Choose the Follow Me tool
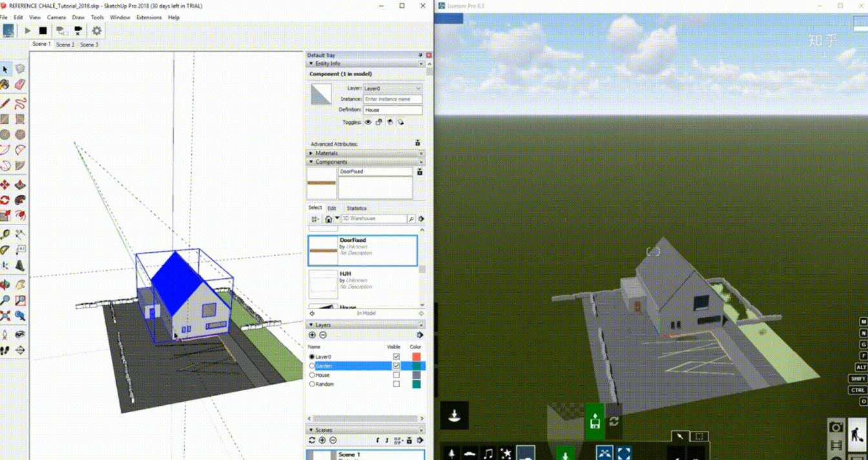Screen dimensions: 868x460 (20, 200)
